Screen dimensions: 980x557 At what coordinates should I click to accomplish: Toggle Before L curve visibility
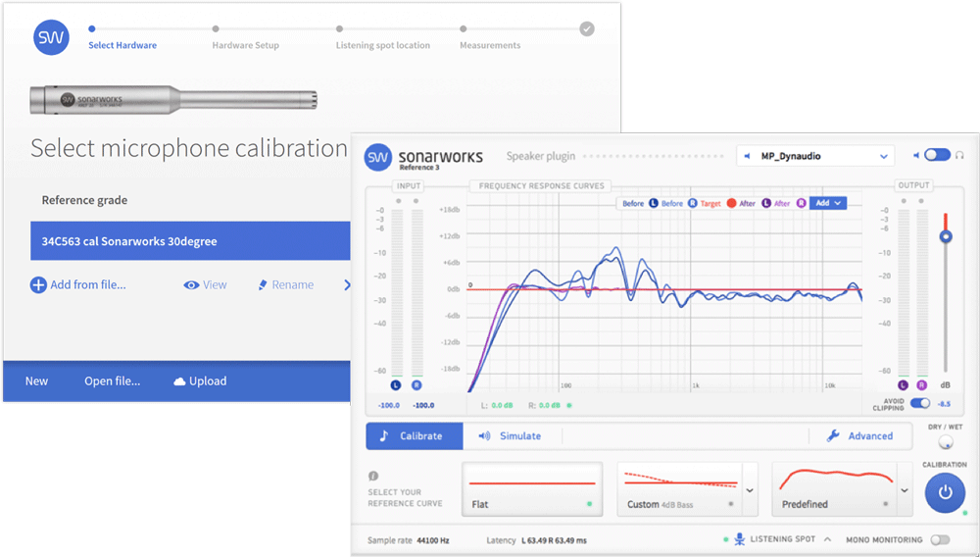coord(653,203)
